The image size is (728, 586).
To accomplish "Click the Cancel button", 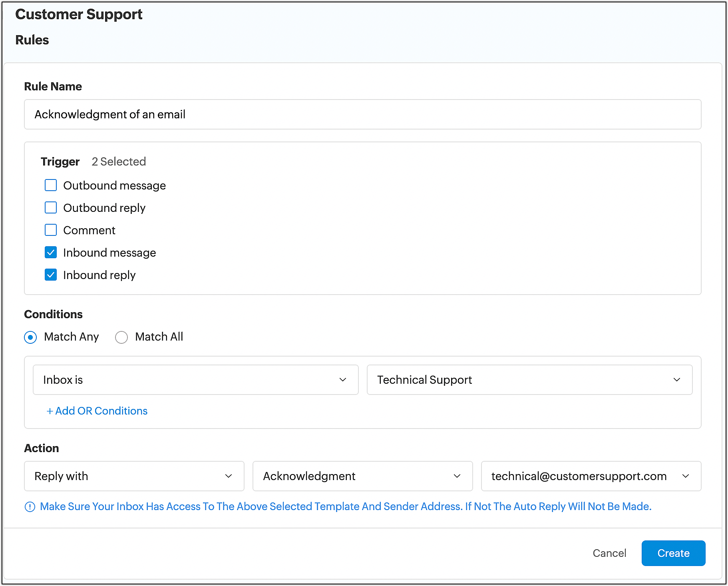I will coord(609,553).
